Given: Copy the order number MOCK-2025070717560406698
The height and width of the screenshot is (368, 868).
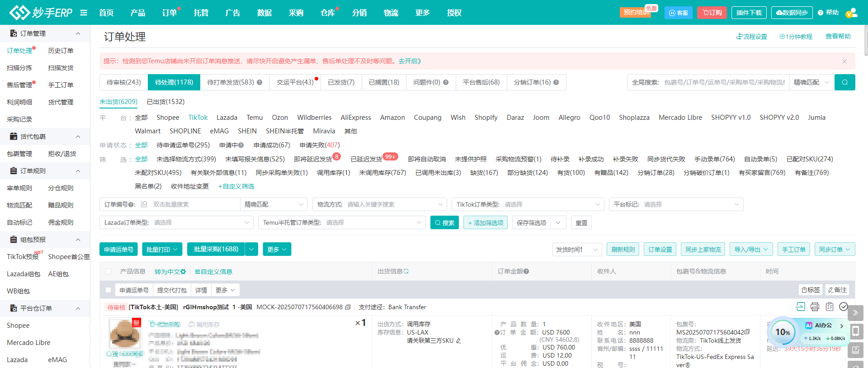Looking at the screenshot, I should (348, 307).
